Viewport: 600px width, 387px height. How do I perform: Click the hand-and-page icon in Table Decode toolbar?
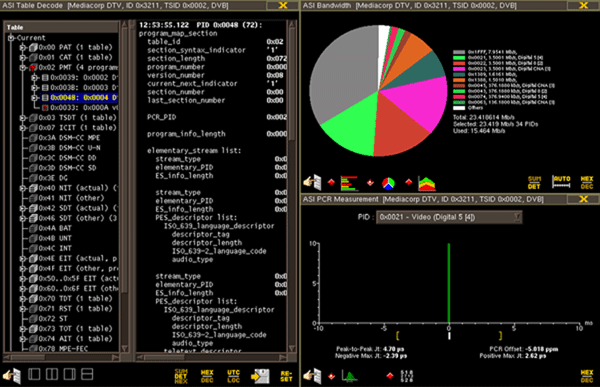pos(11,376)
